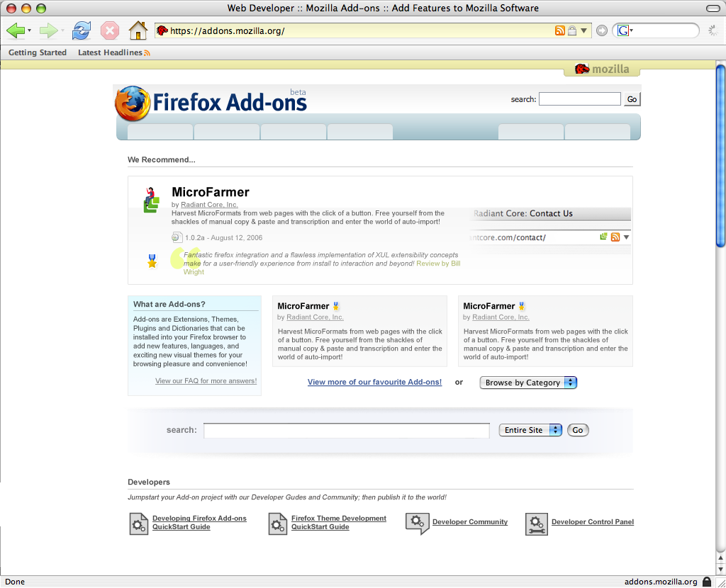Click the medal icon on the right MicroFarmer card
Image resolution: width=726 pixels, height=588 pixels.
point(522,306)
